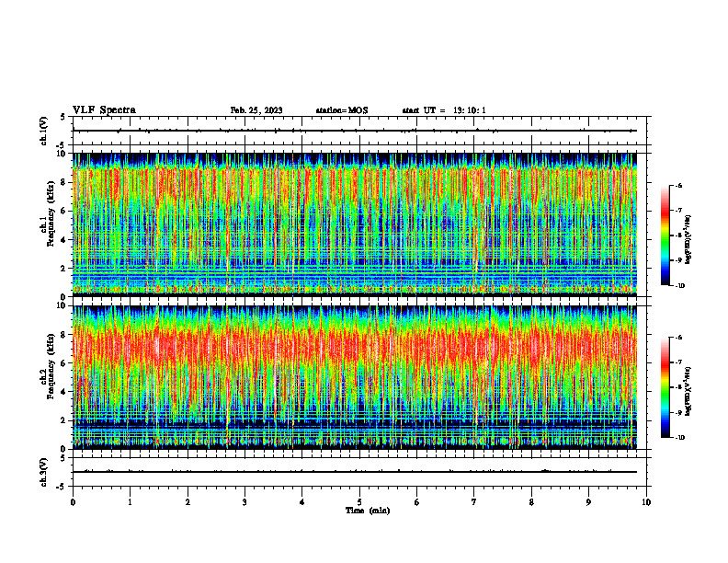Click the "-10" label on ch.1 color bar
Screen dimensions: 728x563
pos(679,286)
